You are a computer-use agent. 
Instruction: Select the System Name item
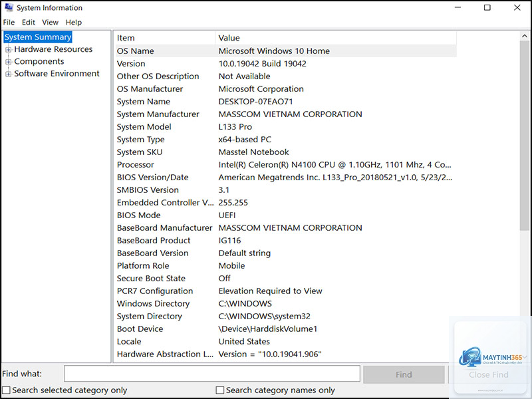[144, 102]
